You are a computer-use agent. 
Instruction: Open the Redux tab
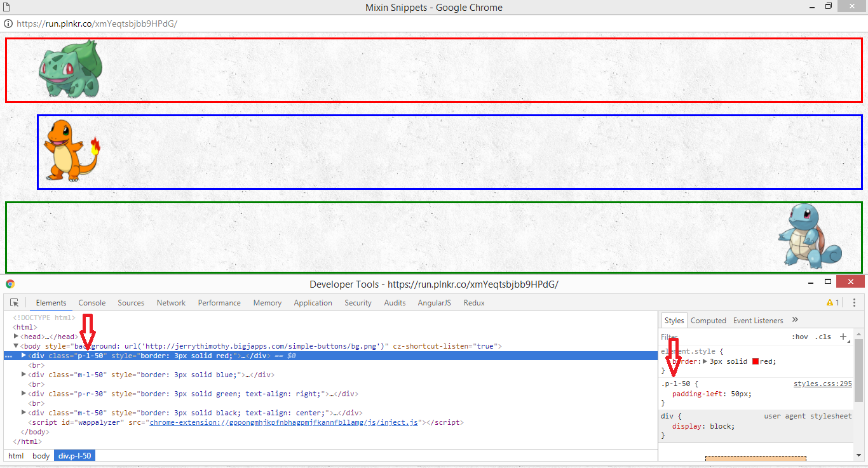(474, 303)
